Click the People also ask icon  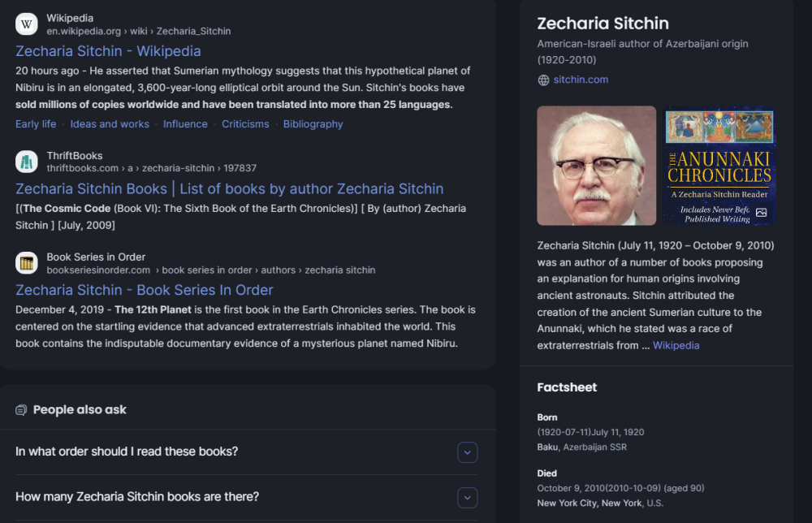(21, 410)
